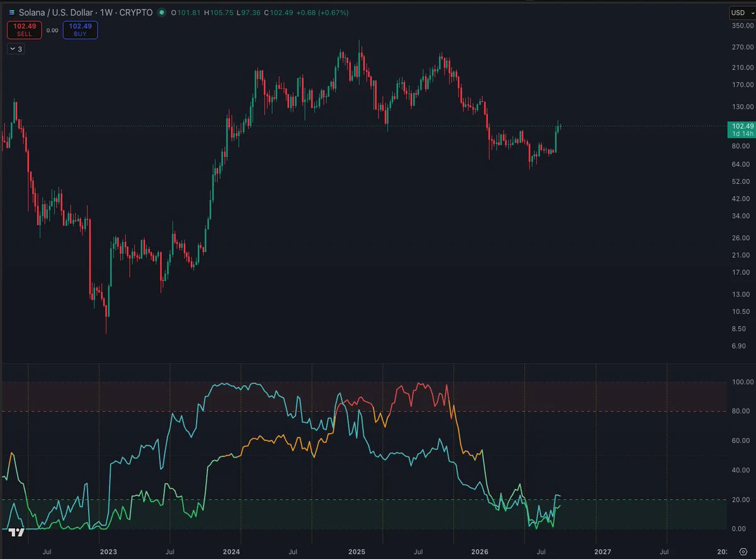This screenshot has height=559, width=756.
Task: Click the 2024 label on time axis
Action: [231, 551]
